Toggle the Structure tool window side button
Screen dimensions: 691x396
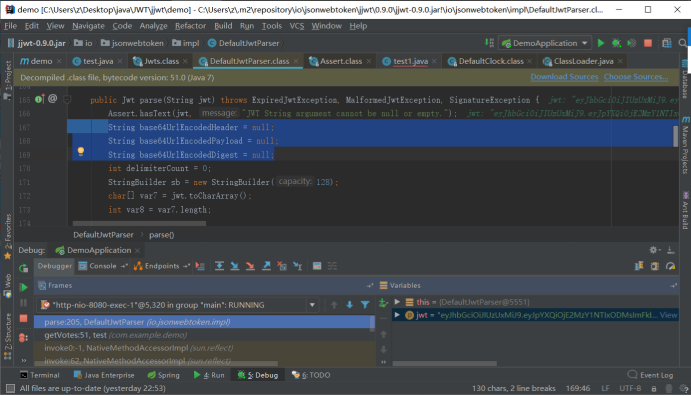coord(7,336)
